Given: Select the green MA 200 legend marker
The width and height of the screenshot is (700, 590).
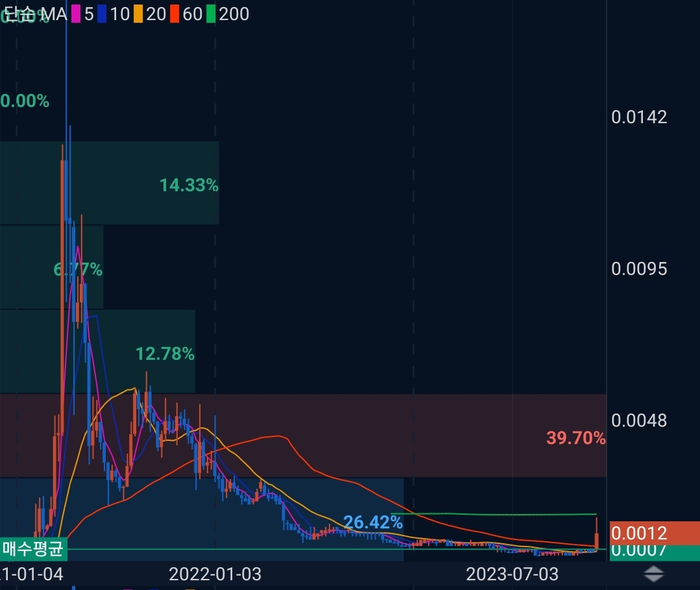Looking at the screenshot, I should click(x=211, y=14).
